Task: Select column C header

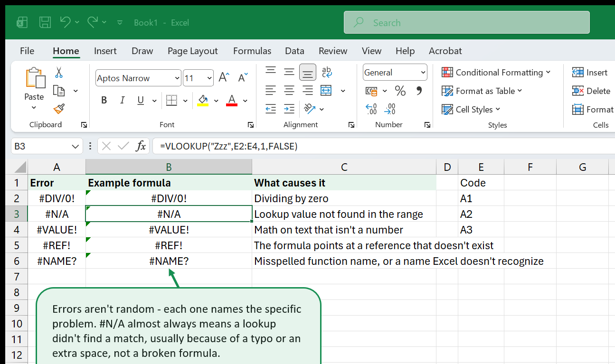Action: pos(344,167)
